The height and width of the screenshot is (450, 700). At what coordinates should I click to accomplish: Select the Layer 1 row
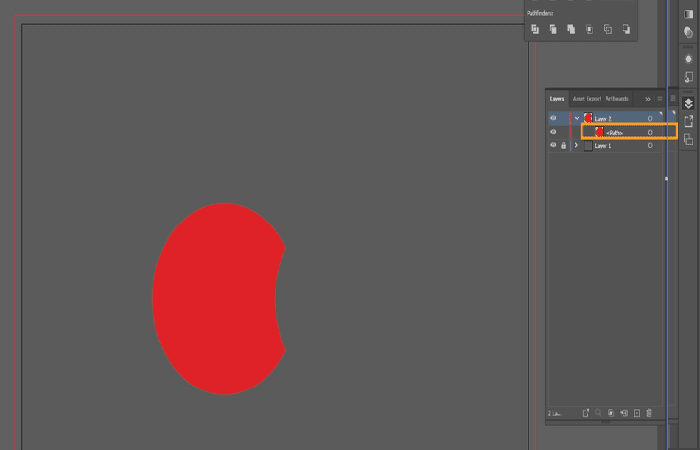click(x=606, y=146)
